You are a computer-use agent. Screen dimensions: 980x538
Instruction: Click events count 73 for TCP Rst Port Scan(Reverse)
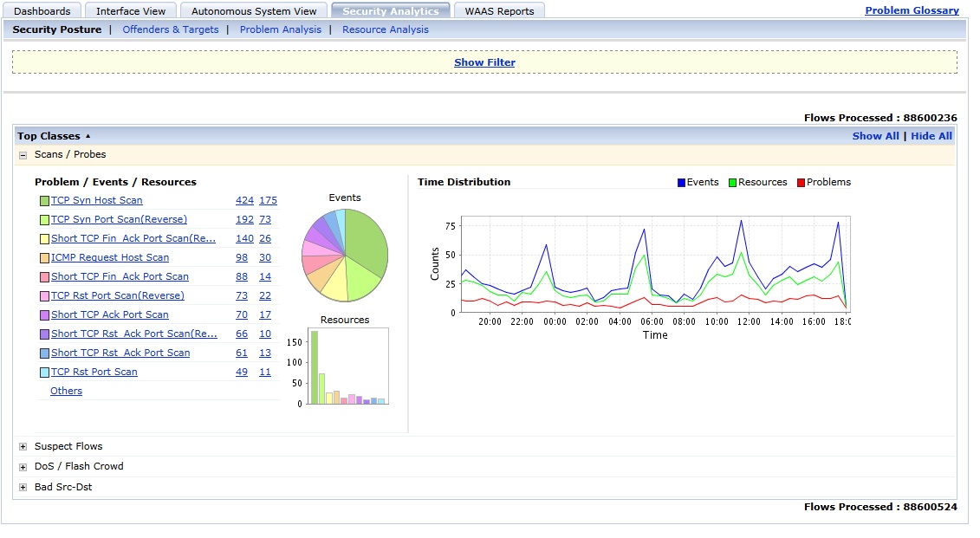click(241, 295)
